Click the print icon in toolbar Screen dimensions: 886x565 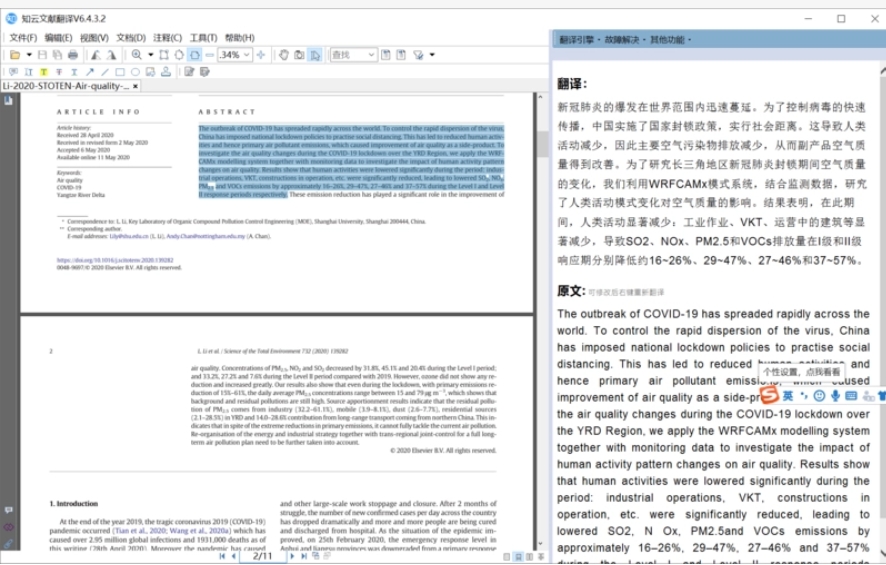[73, 55]
